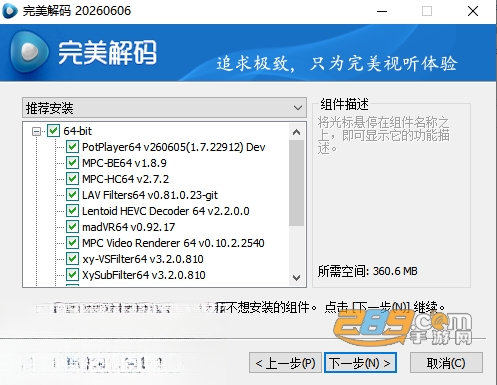Image resolution: width=497 pixels, height=385 pixels.
Task: Click component list scroll down arrow
Action: click(296, 277)
